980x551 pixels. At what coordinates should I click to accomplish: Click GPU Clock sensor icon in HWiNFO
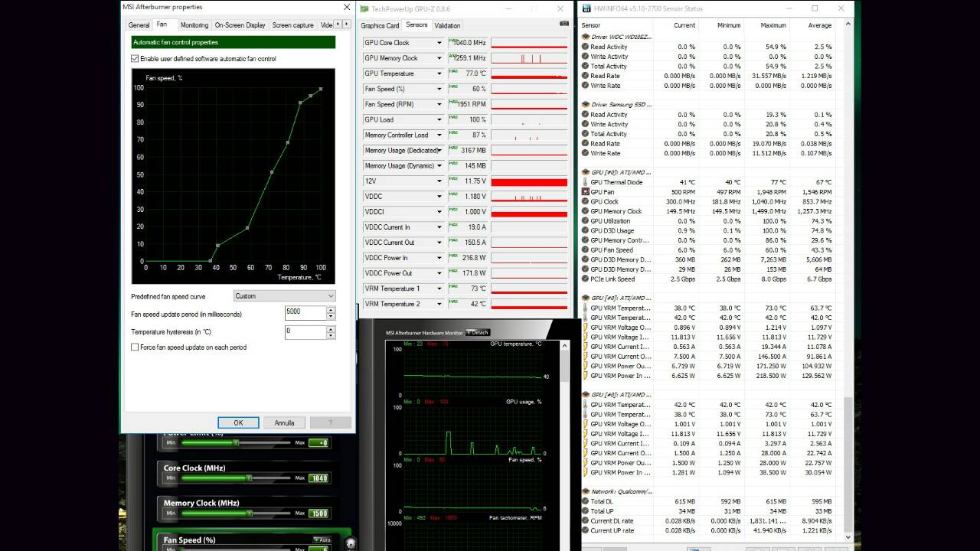coord(586,201)
